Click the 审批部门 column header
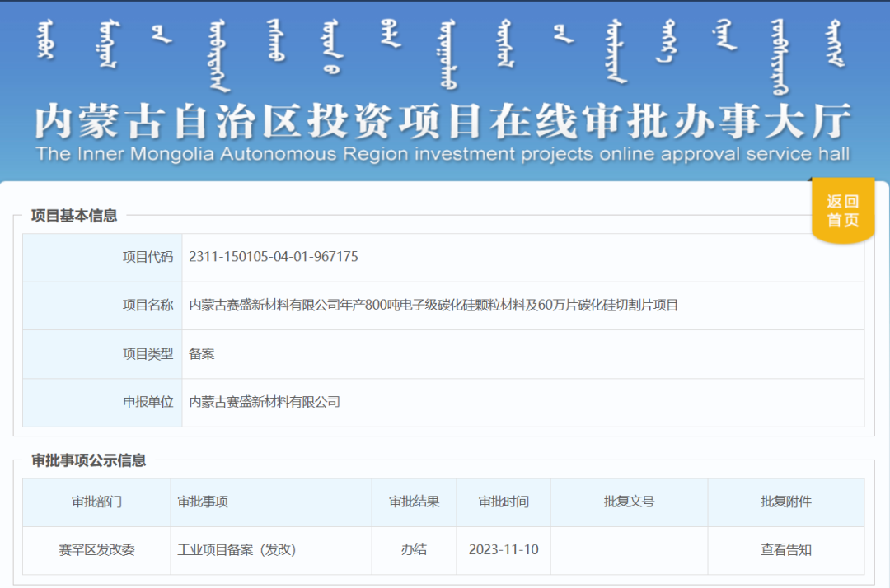Viewport: 890px width, 588px height. (x=96, y=502)
